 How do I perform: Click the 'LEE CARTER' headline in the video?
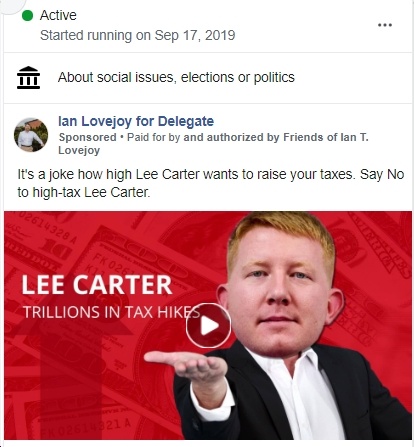[97, 285]
